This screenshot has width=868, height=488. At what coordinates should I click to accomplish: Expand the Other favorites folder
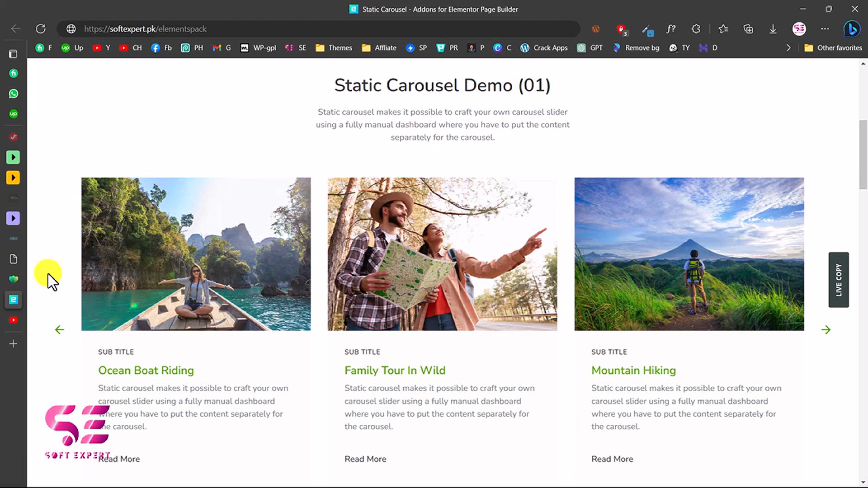point(833,48)
